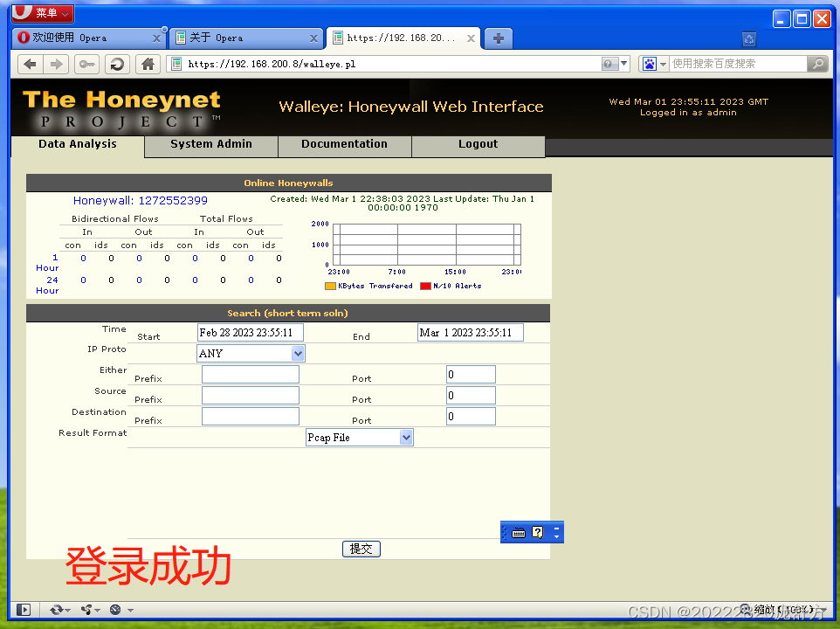Click the Destination Port input
The image size is (840, 629).
point(471,417)
